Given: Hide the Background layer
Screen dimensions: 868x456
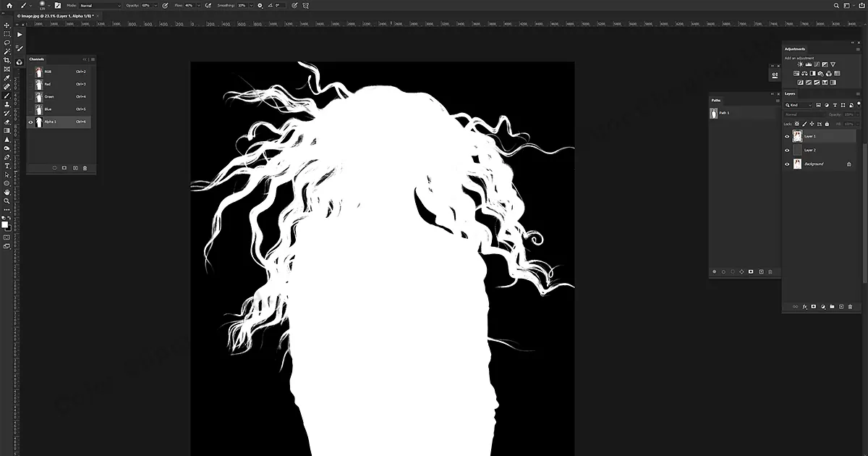Looking at the screenshot, I should [x=786, y=164].
